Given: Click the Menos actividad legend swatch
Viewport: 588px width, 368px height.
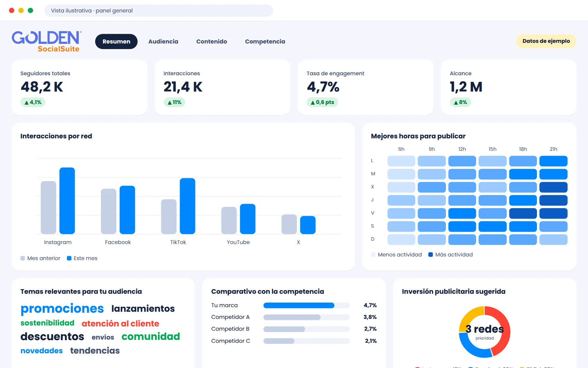Looking at the screenshot, I should click(x=373, y=254).
